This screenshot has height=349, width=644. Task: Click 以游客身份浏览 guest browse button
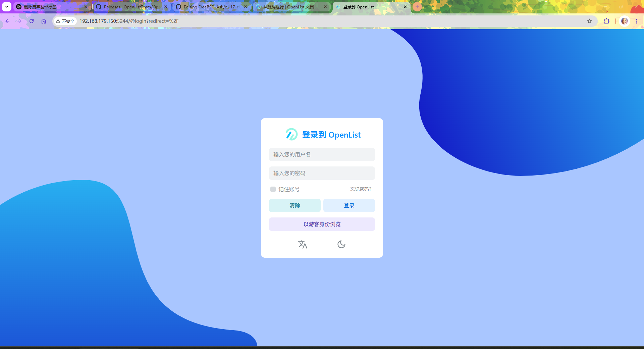322,224
